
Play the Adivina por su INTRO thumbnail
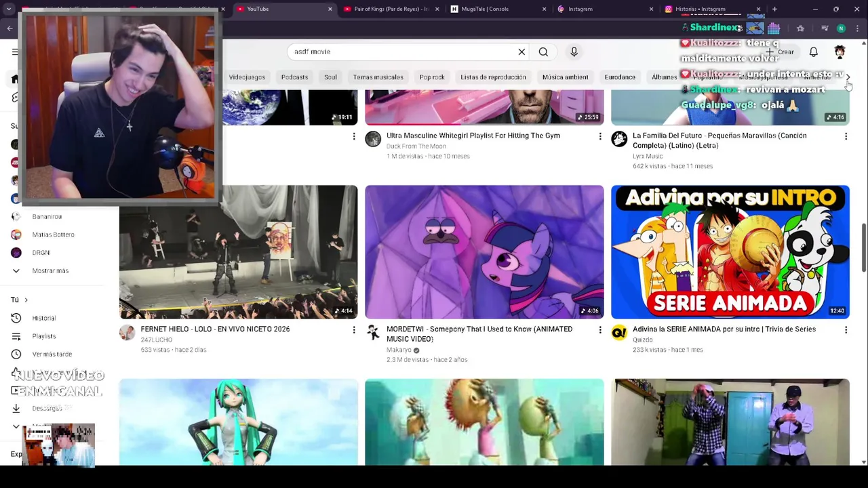730,252
